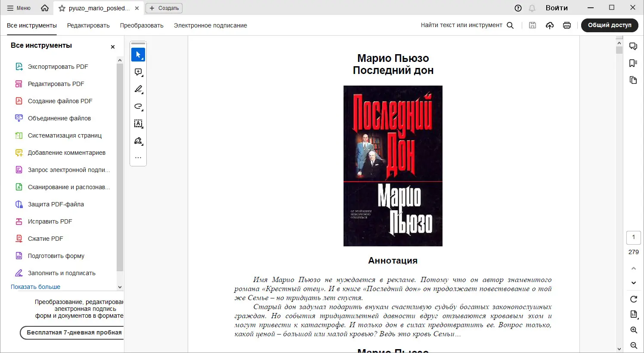Screen dimensions: 644x353
Task: Click the document scrollbar up arrow
Action: pyautogui.click(x=619, y=43)
